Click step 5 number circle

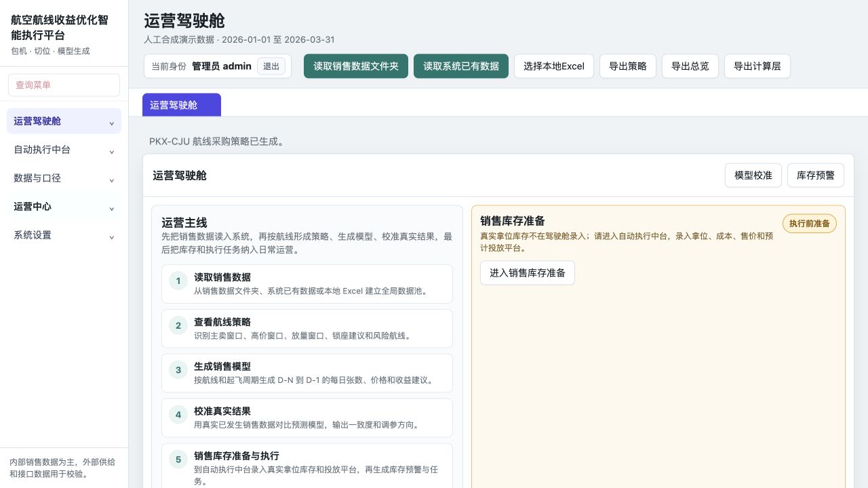pos(178,460)
